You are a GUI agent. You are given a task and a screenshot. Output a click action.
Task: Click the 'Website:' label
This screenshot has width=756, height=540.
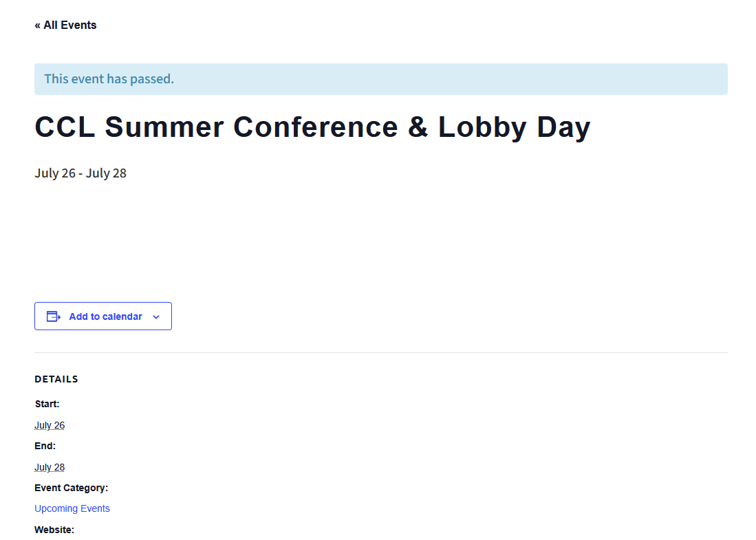[54, 530]
